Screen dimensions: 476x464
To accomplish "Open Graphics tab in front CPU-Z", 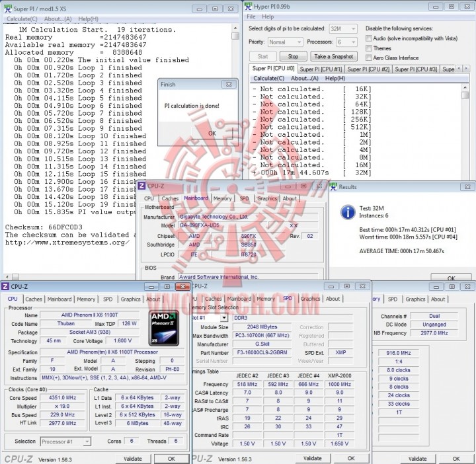I will coord(130,299).
